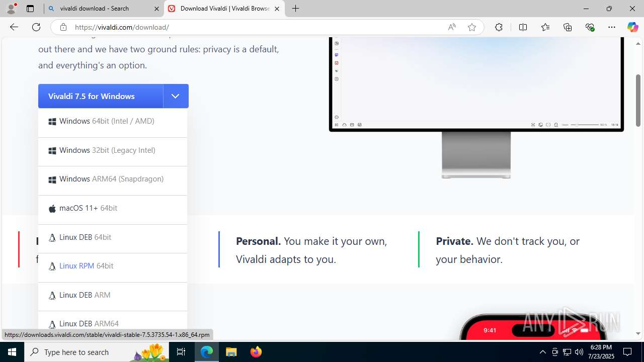Viewport: 644px width, 362px height.
Task: Open Microsoft Edge from taskbar
Action: (x=207, y=352)
